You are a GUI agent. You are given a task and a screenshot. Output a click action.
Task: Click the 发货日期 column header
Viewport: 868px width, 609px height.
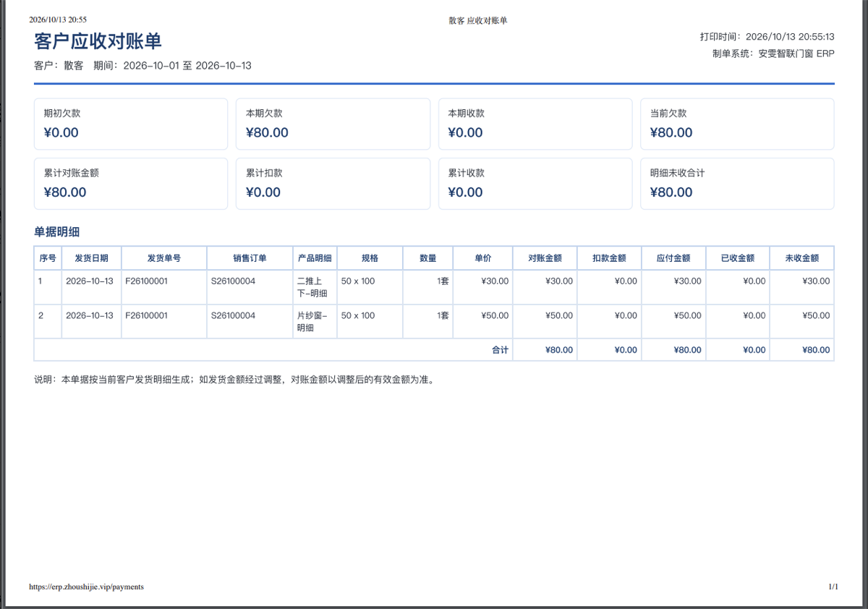click(x=92, y=258)
